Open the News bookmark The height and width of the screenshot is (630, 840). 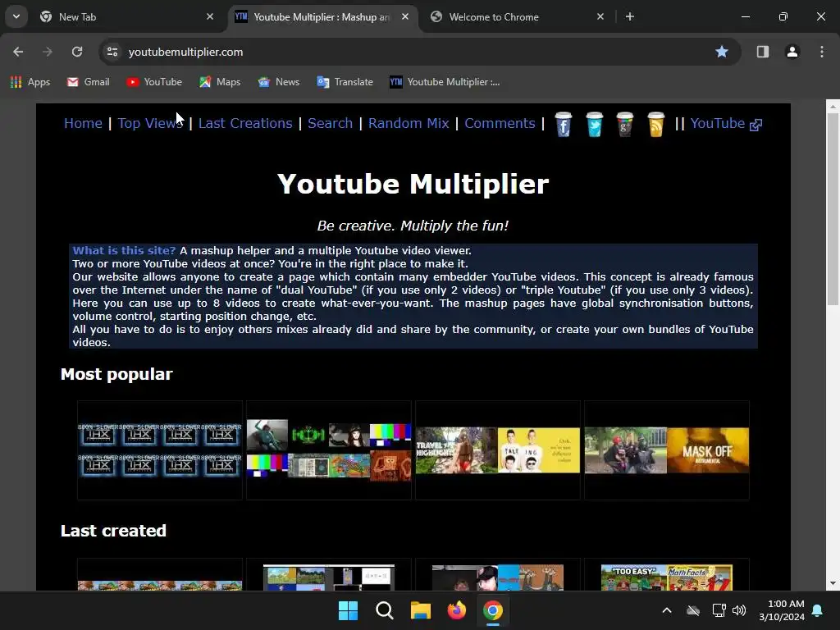point(279,82)
